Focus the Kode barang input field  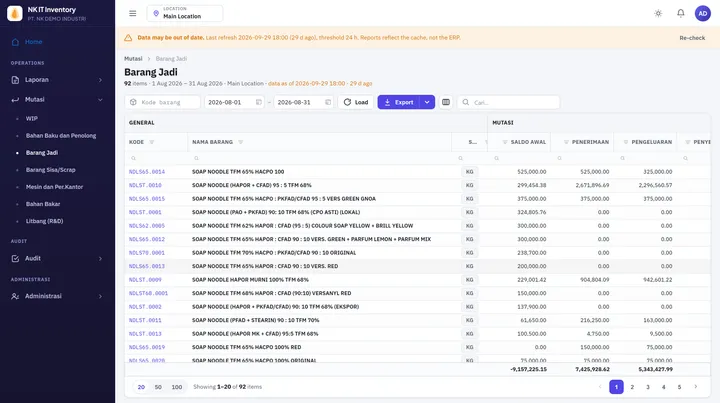163,102
